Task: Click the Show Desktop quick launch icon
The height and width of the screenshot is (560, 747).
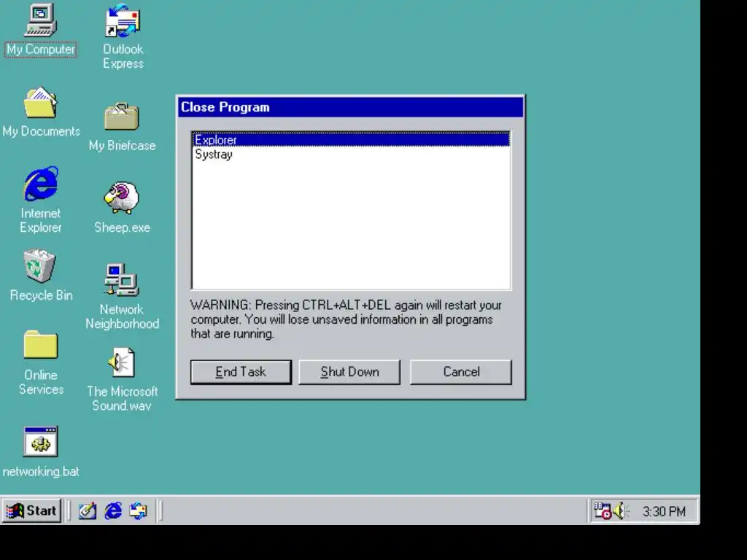Action: point(88,511)
